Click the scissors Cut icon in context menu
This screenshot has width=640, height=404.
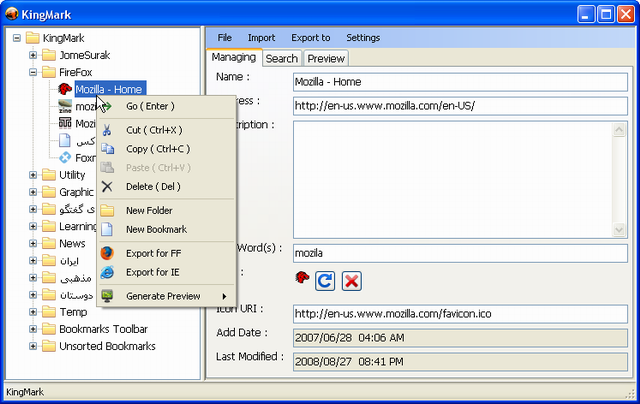(107, 130)
